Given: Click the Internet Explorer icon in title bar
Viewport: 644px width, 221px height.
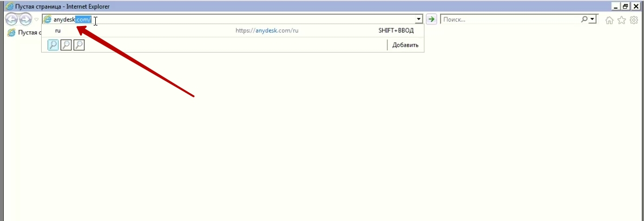Looking at the screenshot, I should point(9,6).
